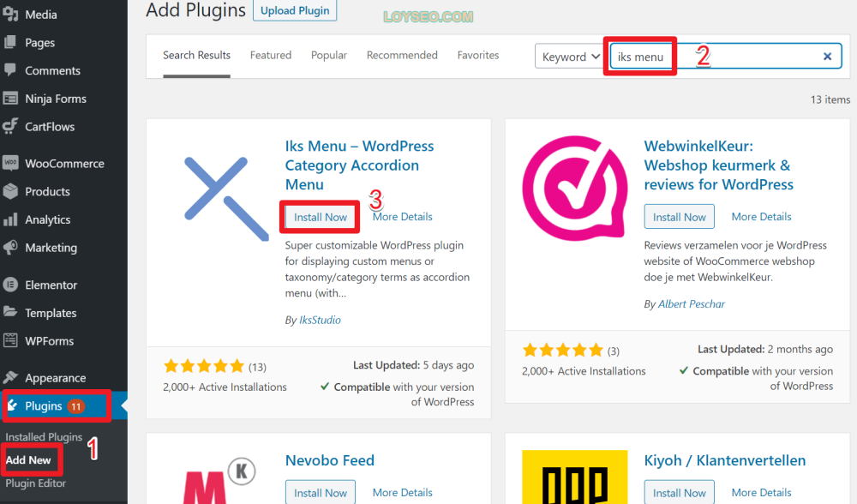Click the Products box icon
The height and width of the screenshot is (504, 857).
[10, 191]
